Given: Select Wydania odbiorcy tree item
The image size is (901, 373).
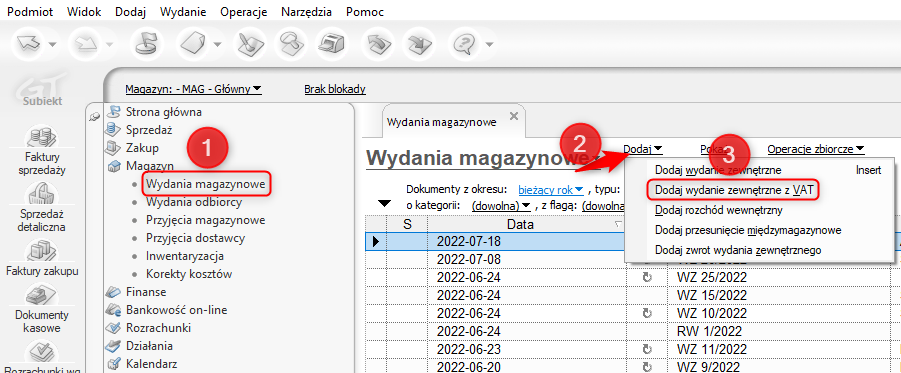Looking at the screenshot, I should pyautogui.click(x=194, y=202).
